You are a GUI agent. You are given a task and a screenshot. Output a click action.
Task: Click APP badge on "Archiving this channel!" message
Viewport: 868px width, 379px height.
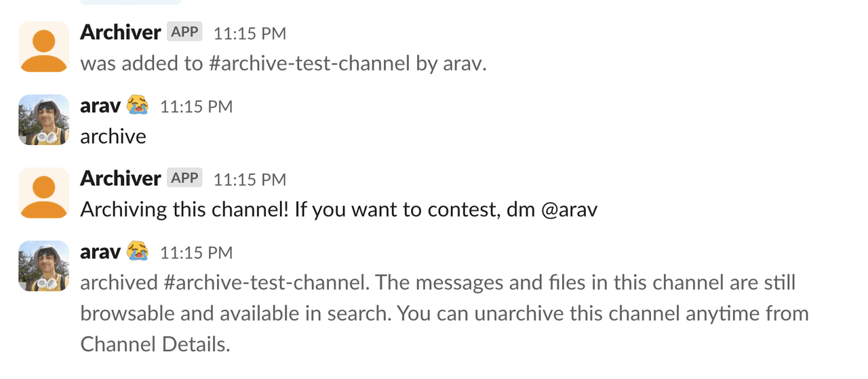coord(184,178)
